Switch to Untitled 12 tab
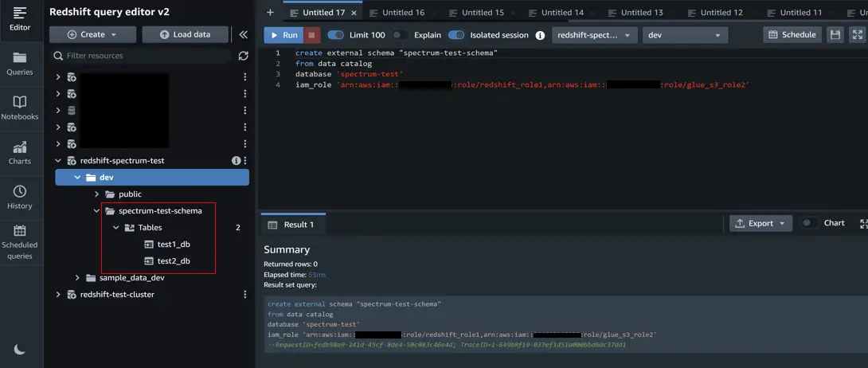Screen dimensions: 868x368 (721, 12)
